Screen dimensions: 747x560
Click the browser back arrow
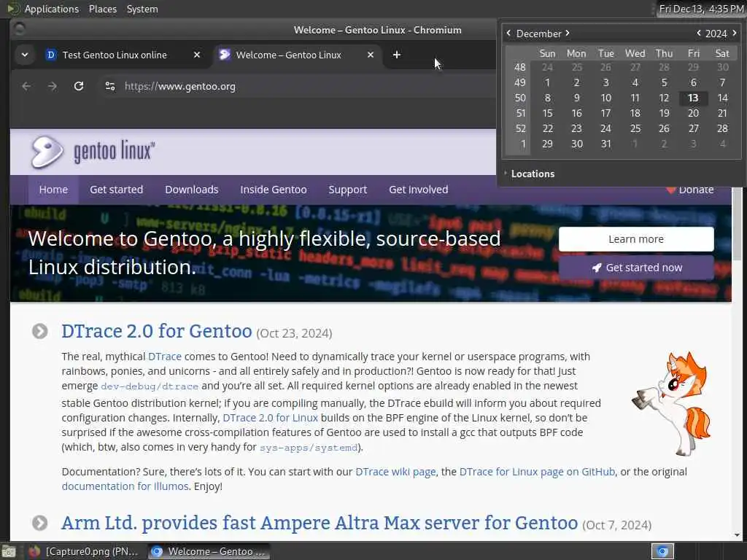tap(26, 86)
